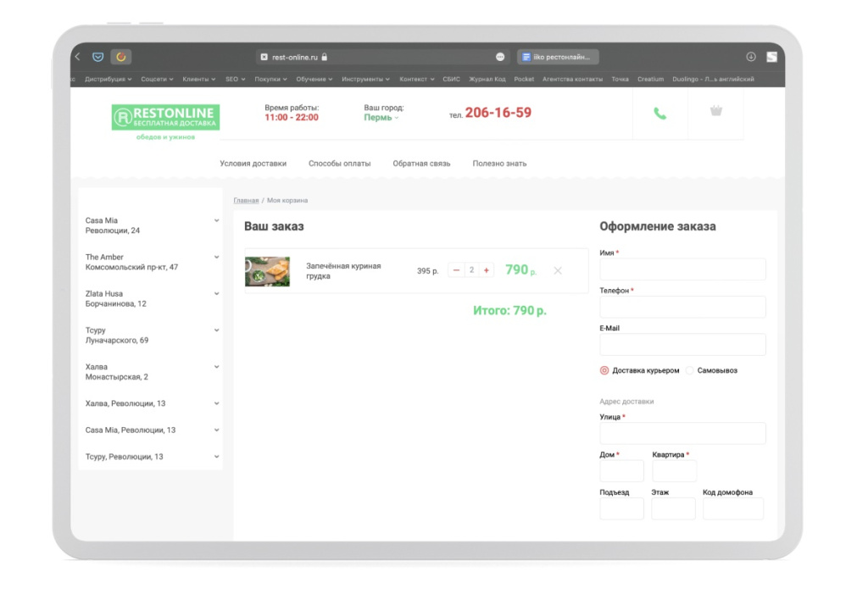
Task: Click the Телефон input field
Action: coord(682,307)
